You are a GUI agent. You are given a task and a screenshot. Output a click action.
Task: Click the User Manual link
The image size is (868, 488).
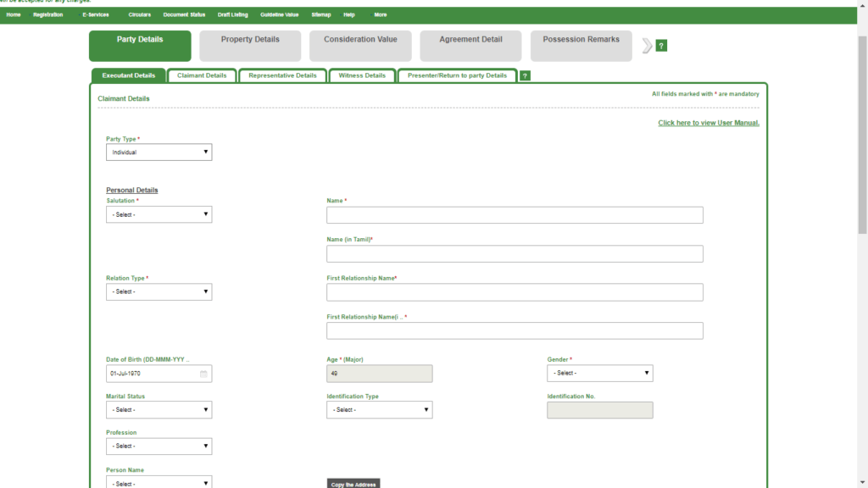coord(709,123)
